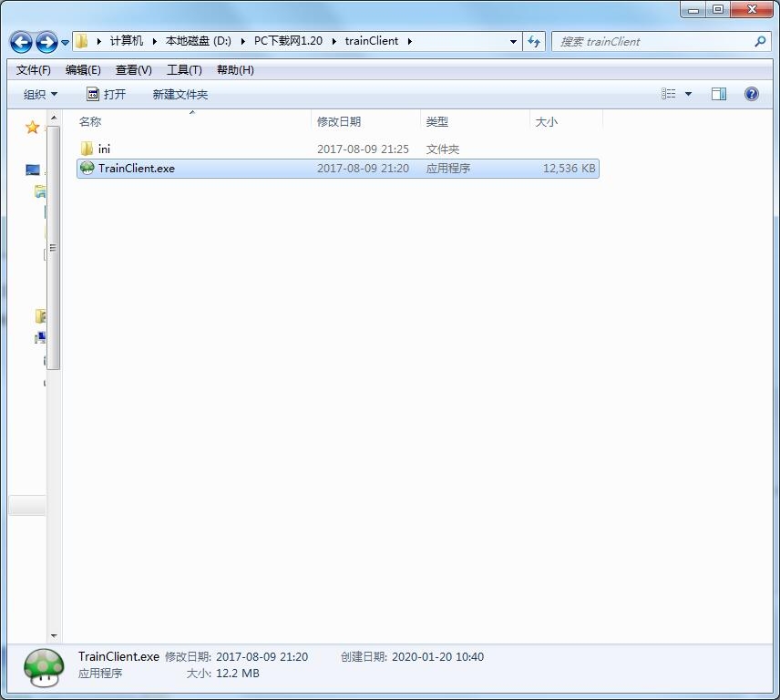This screenshot has width=780, height=700.
Task: Open help with the question mark icon
Action: point(751,94)
